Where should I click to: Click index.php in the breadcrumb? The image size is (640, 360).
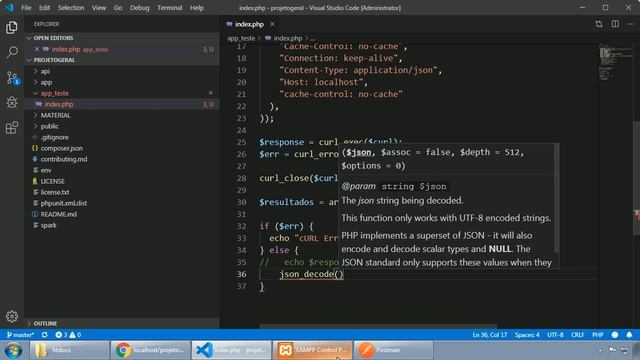coord(284,38)
